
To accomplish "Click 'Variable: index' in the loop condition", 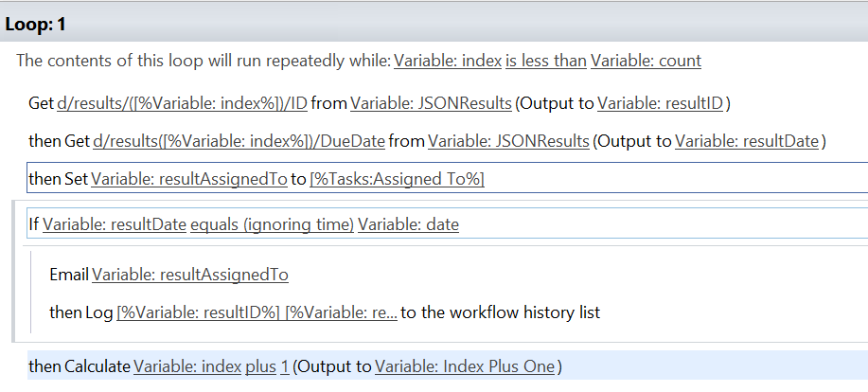I will click(x=447, y=62).
